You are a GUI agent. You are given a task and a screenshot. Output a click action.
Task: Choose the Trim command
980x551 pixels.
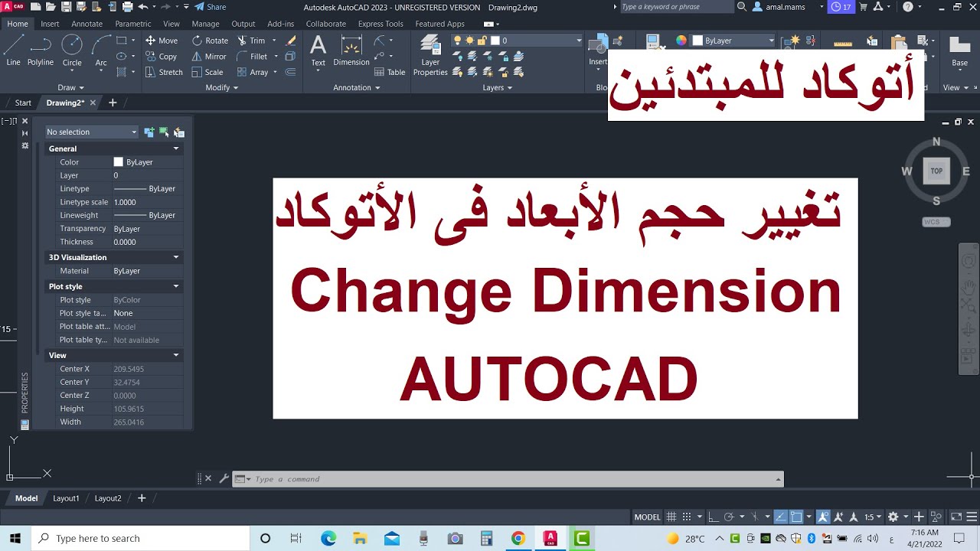coord(251,41)
